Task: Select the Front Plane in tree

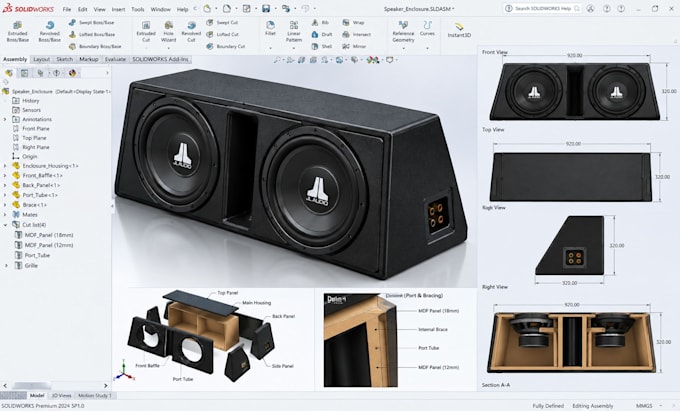Action: point(36,128)
